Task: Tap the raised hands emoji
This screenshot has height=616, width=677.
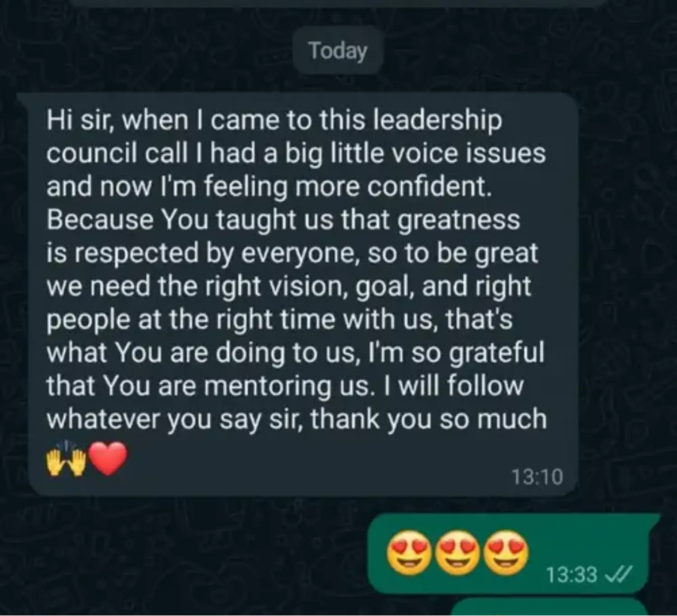Action: [66, 459]
